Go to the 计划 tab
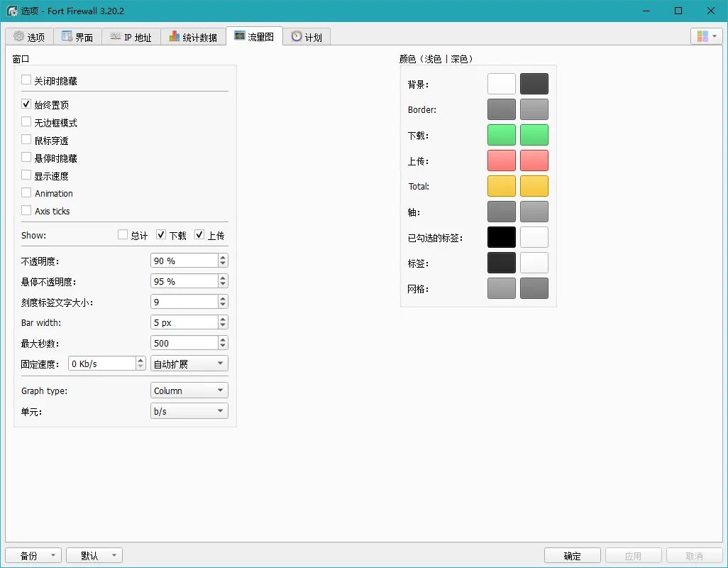728x568 pixels. tap(307, 37)
